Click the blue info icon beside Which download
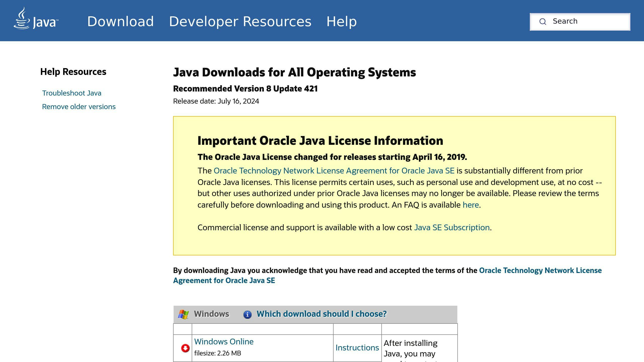This screenshot has width=644, height=362. pyautogui.click(x=247, y=314)
